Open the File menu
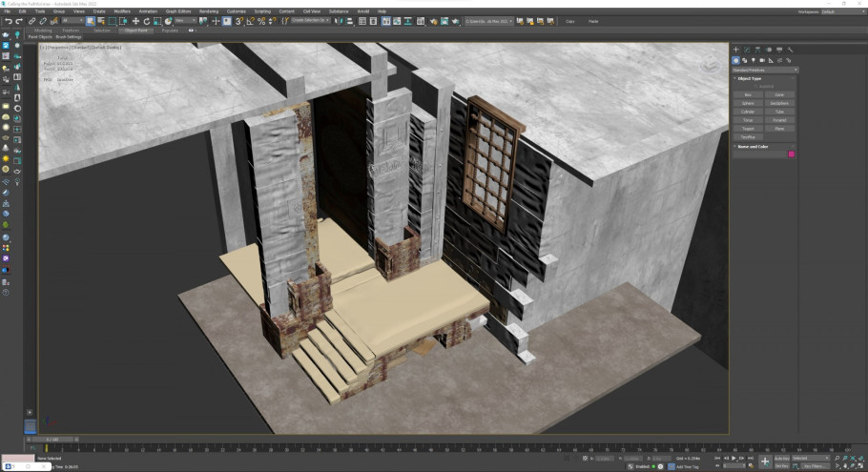Screen dimensions: 868x472 coord(8,11)
